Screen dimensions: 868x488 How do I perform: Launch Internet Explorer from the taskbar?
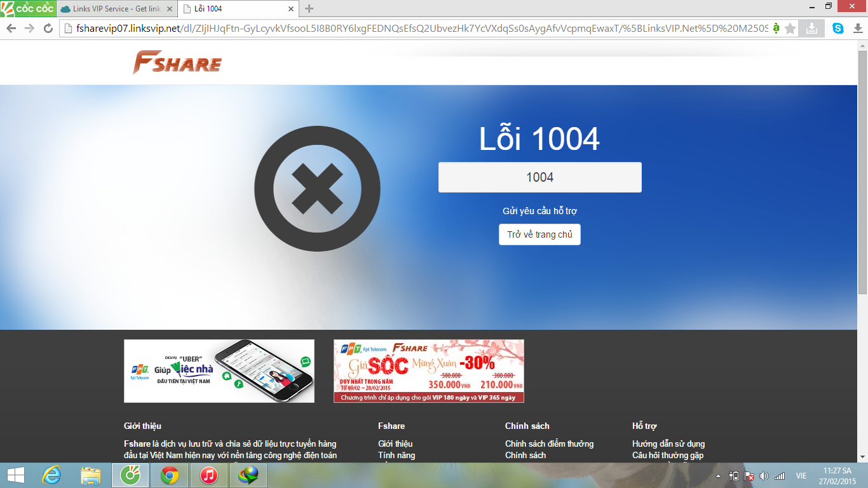tap(51, 475)
